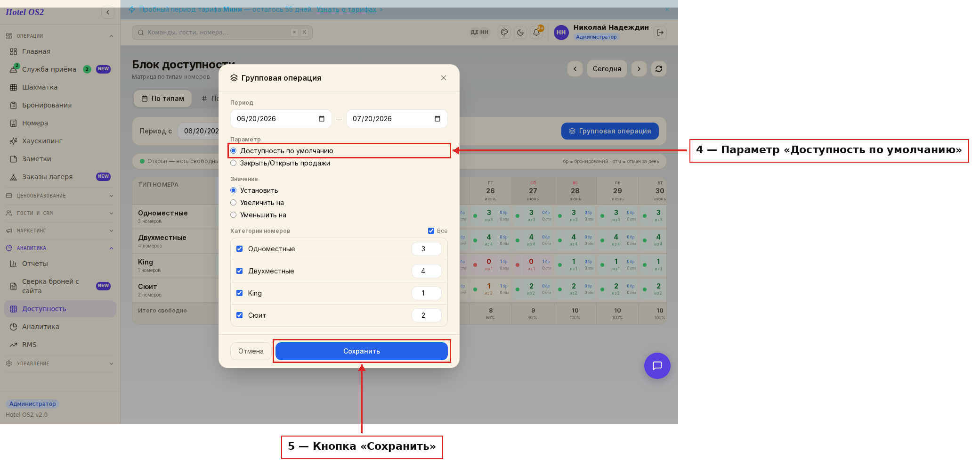
Task: Click the Групповая операция button on the page
Action: click(x=610, y=131)
